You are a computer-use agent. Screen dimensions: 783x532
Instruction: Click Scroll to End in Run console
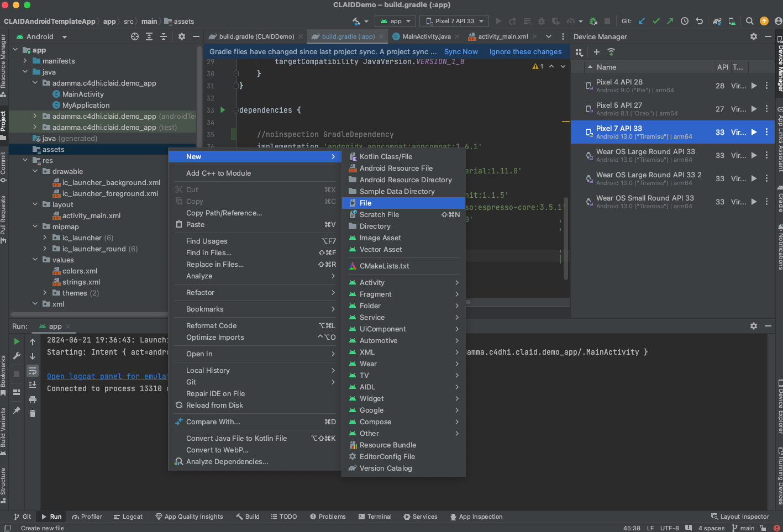33,384
